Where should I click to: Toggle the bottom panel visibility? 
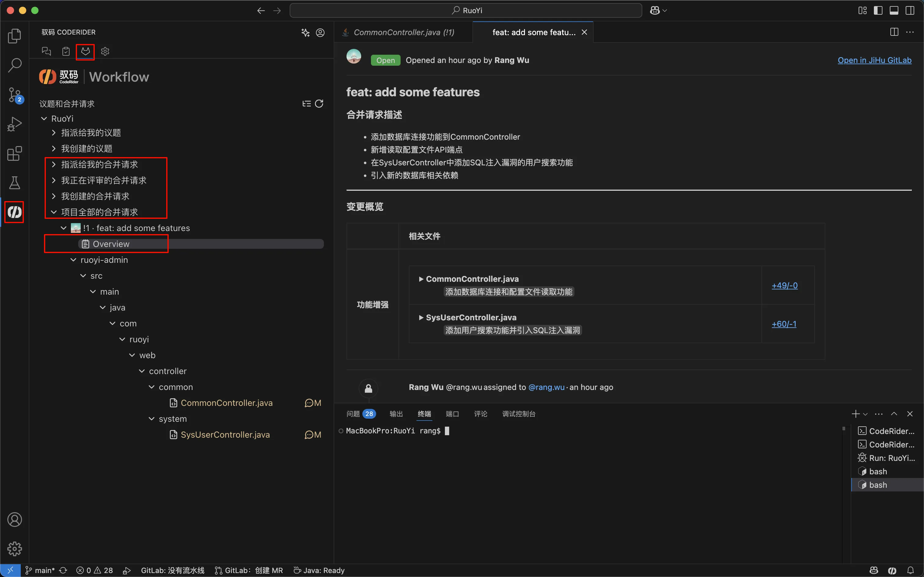[x=894, y=10]
